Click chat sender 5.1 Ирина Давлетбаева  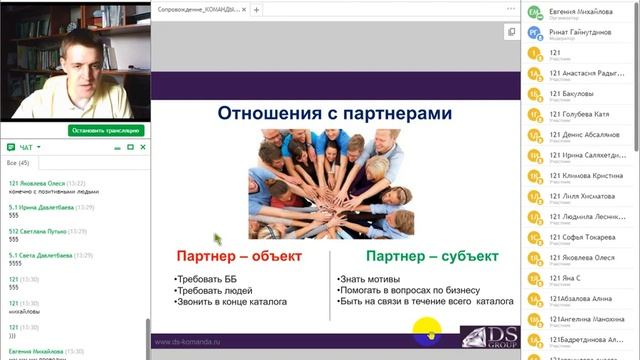tap(41, 207)
